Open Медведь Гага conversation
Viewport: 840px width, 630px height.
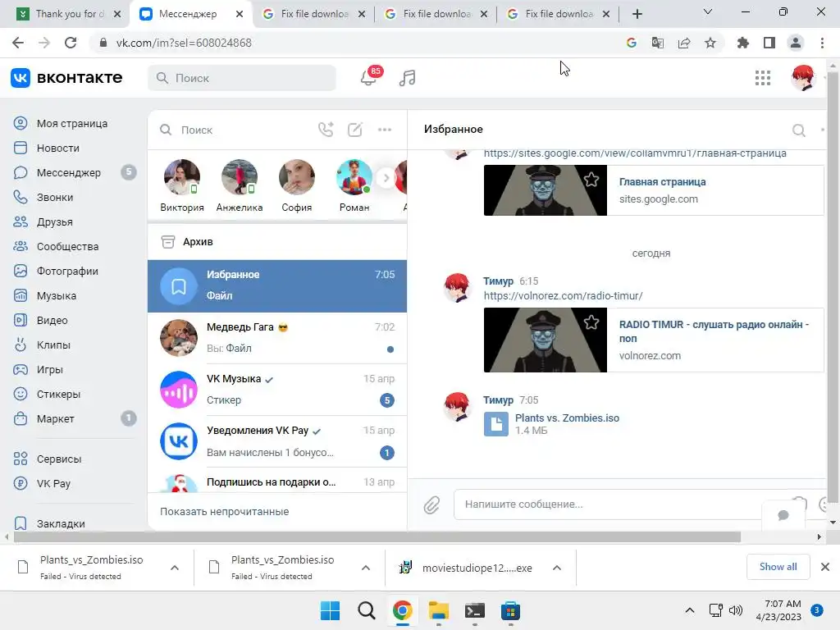pos(277,338)
